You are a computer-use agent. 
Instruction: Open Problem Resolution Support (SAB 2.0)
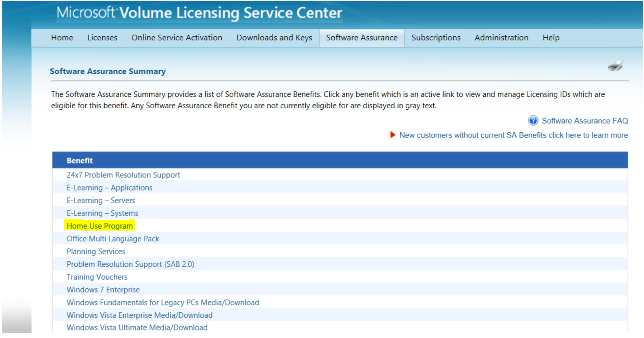coord(130,264)
